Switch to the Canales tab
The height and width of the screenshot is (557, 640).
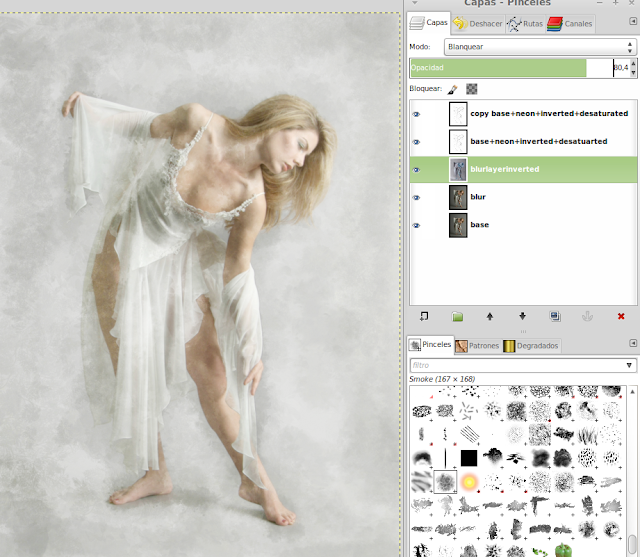(571, 23)
